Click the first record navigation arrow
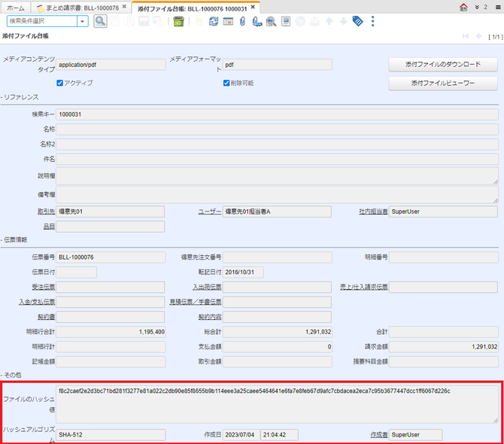 point(466,36)
